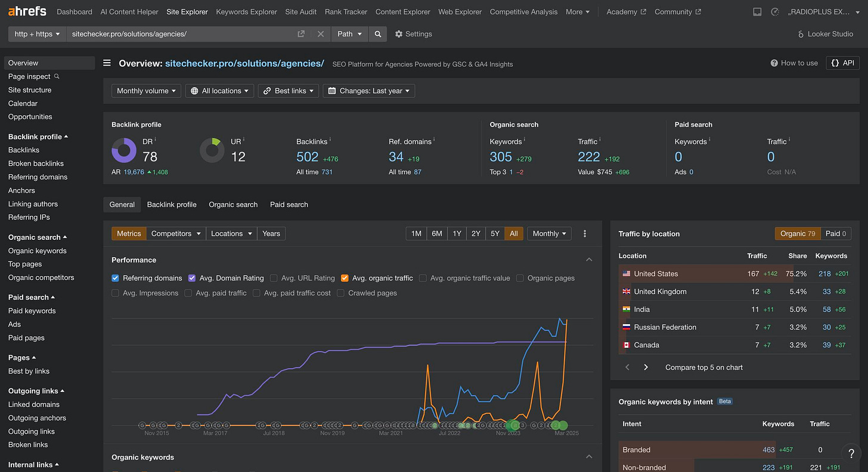Open Locations dropdown in chart
Image resolution: width=868 pixels, height=472 pixels.
pyautogui.click(x=232, y=233)
